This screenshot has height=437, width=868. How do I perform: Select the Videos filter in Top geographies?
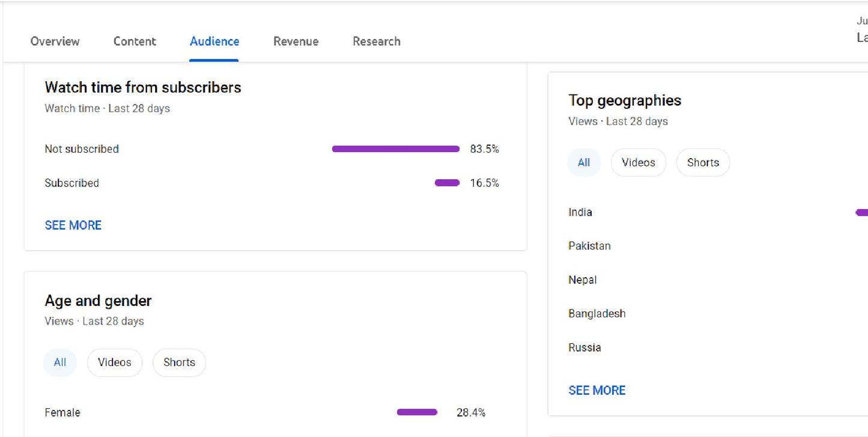pyautogui.click(x=638, y=162)
